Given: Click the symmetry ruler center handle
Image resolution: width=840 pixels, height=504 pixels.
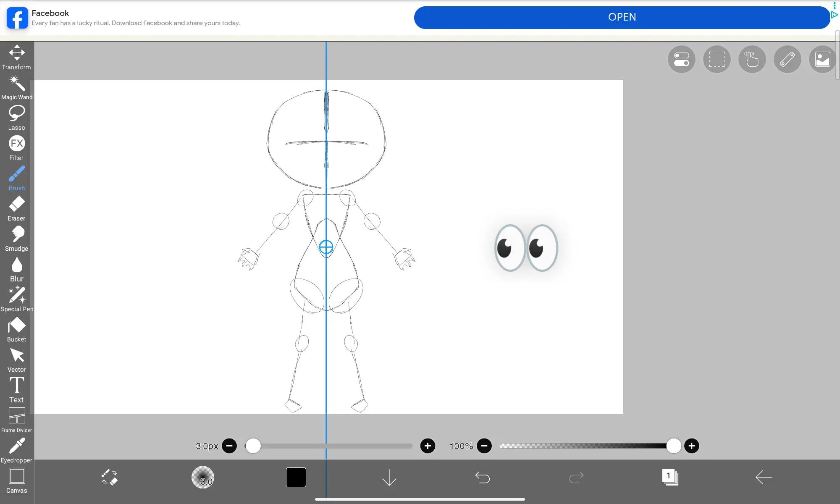Looking at the screenshot, I should [x=326, y=247].
